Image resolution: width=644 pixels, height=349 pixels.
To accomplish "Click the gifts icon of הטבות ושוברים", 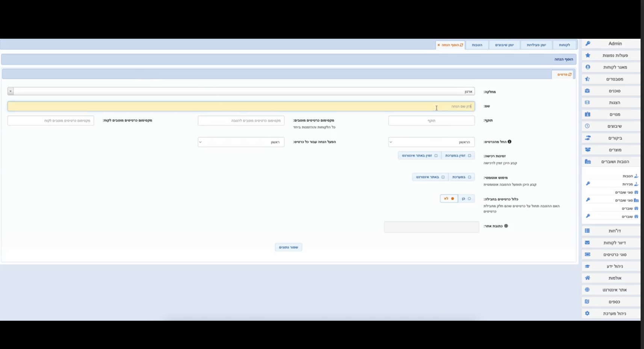I will tap(588, 161).
